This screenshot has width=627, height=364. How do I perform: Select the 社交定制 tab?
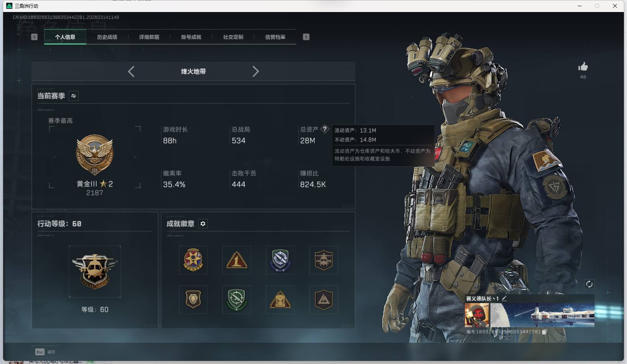coord(233,37)
